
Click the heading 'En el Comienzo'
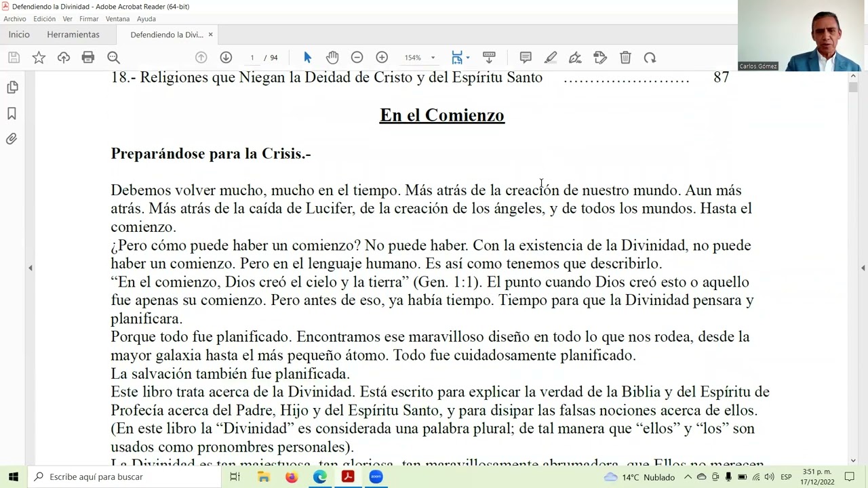pos(442,115)
